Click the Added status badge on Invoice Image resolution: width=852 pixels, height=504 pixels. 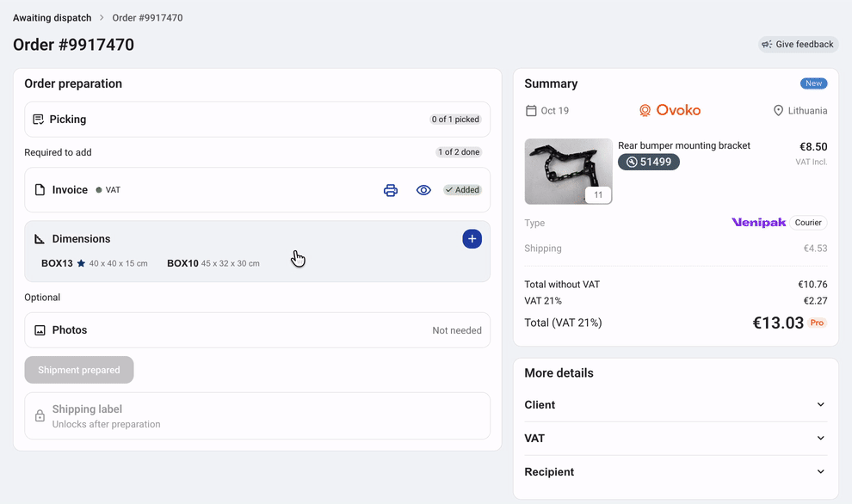[462, 190]
